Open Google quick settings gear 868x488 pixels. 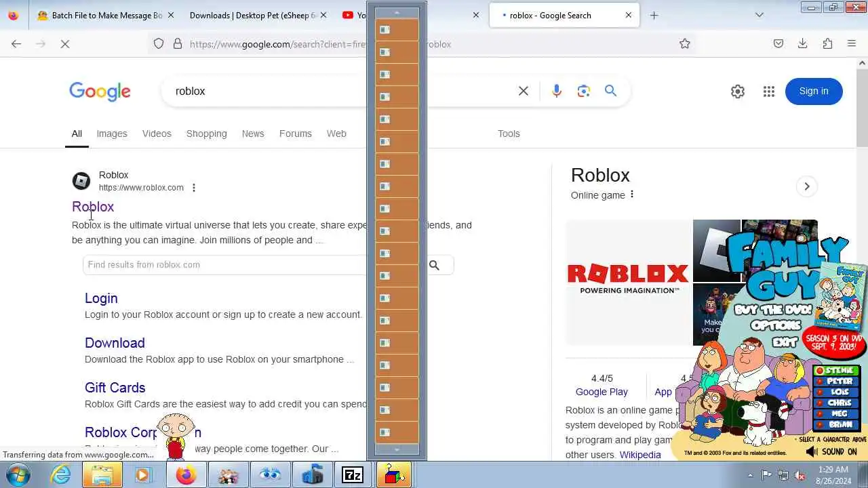[x=738, y=91]
